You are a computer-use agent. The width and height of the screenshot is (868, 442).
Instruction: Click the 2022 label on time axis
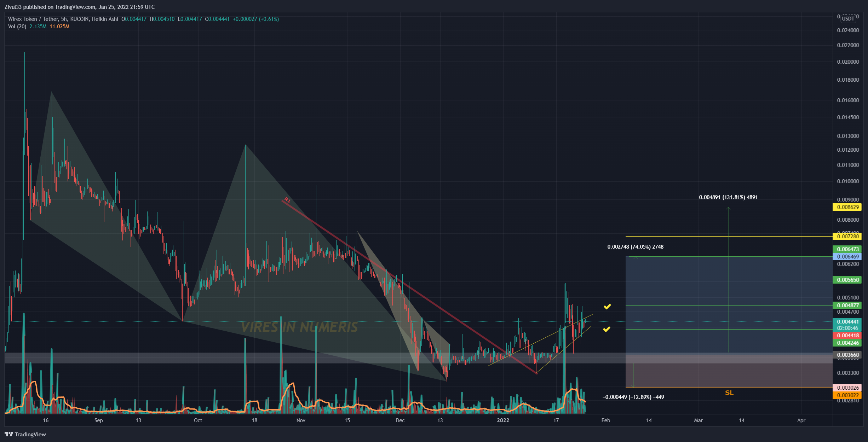503,420
